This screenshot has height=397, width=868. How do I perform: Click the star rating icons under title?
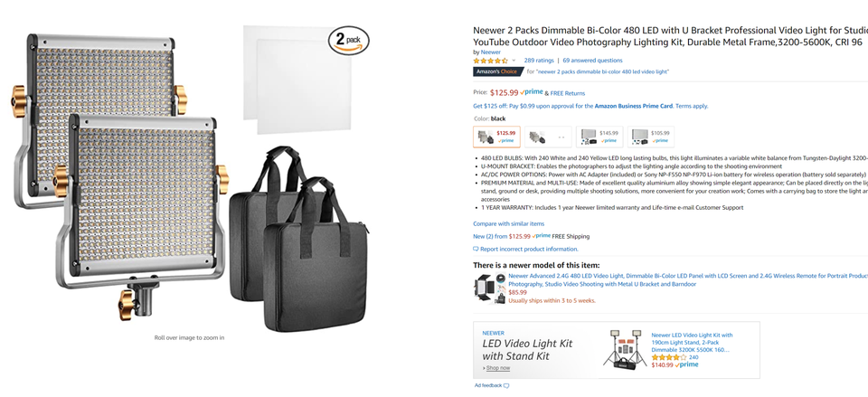click(490, 61)
